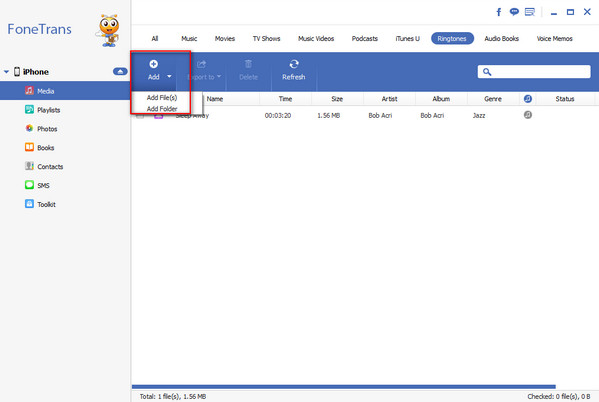
Task: Sort by the Size column
Action: tap(337, 99)
